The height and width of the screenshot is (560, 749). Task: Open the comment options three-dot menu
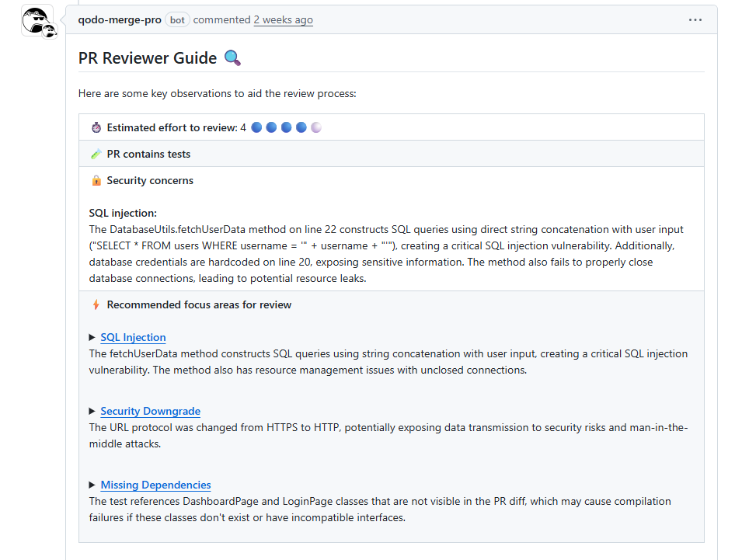click(695, 20)
